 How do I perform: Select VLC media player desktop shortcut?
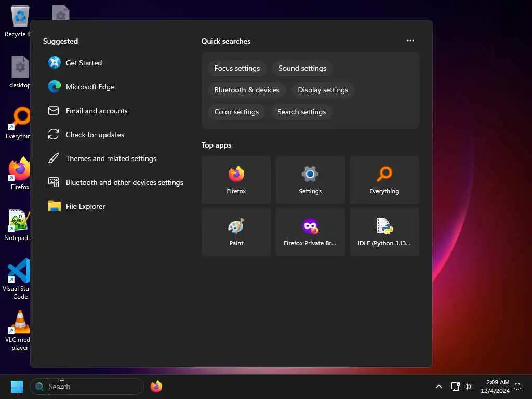click(x=18, y=330)
